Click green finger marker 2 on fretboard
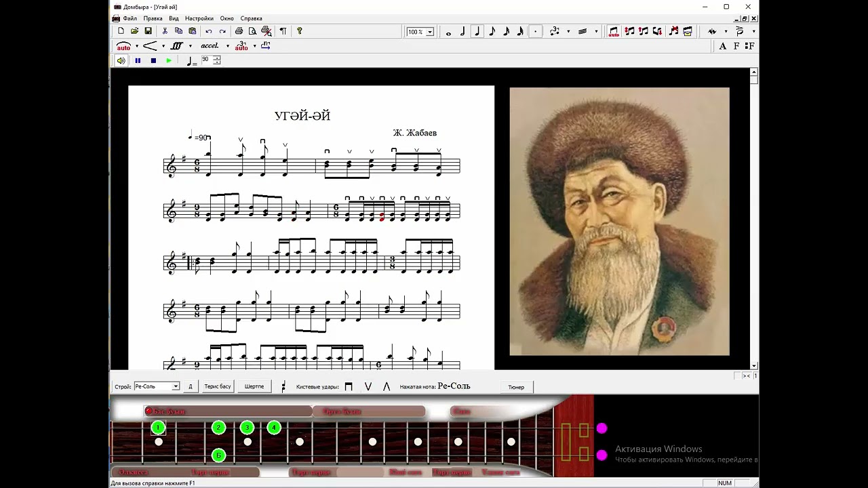Image resolution: width=868 pixels, height=488 pixels. (x=218, y=428)
